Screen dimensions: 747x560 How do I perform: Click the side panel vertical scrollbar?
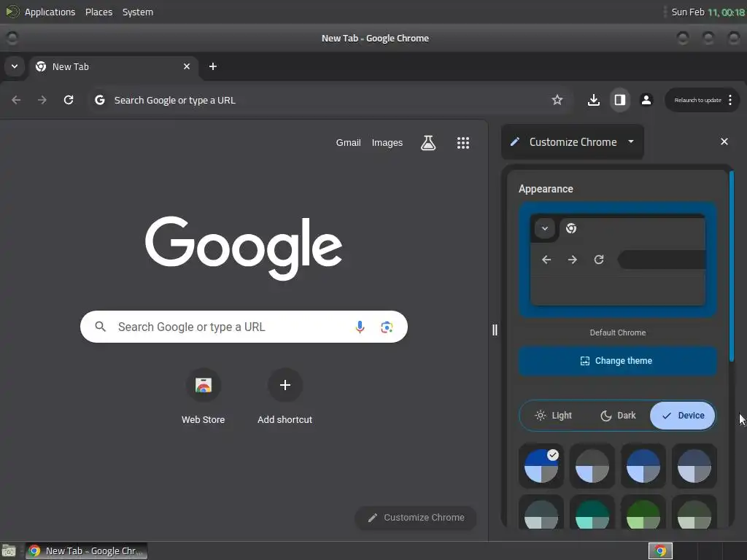tap(731, 267)
